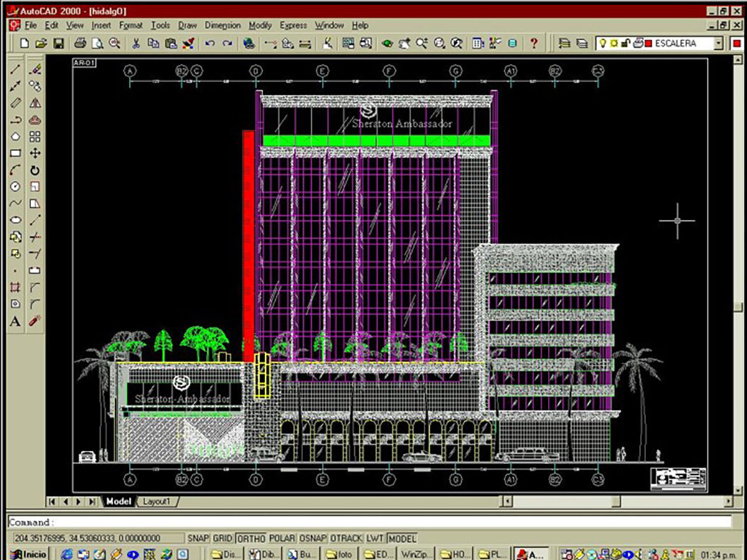Activate the Zoom Realtime tool

(x=423, y=44)
